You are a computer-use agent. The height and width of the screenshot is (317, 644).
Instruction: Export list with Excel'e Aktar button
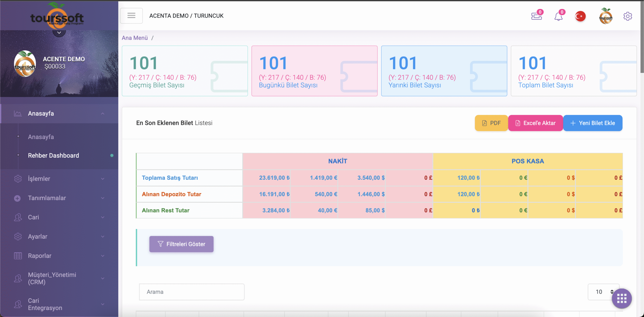point(535,123)
